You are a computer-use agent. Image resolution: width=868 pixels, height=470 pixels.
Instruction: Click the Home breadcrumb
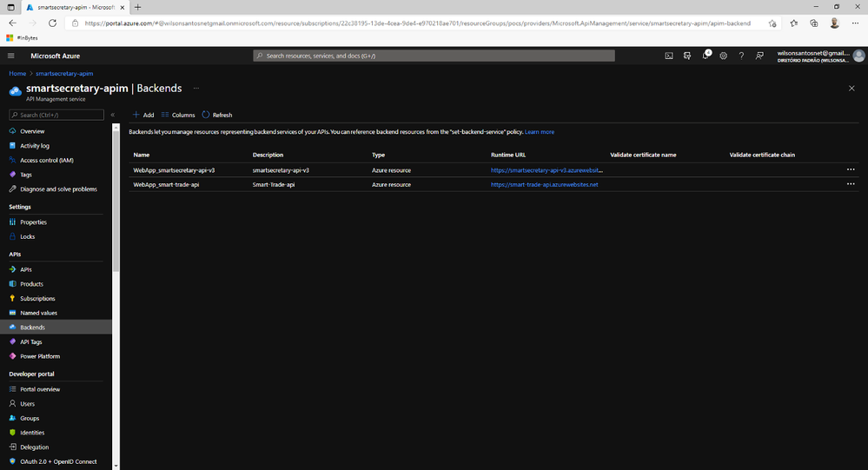(x=17, y=73)
